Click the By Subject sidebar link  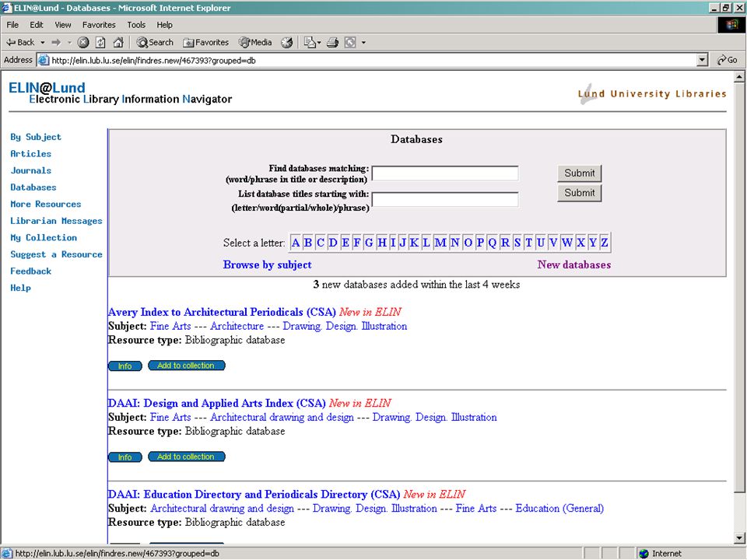tap(36, 137)
